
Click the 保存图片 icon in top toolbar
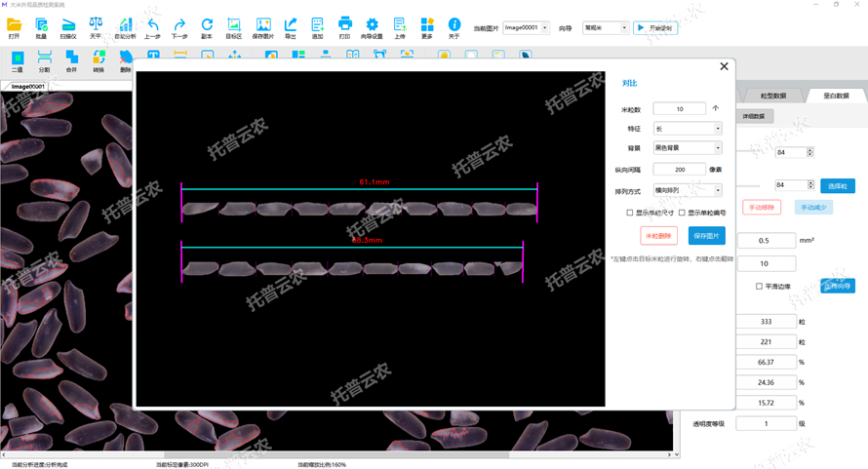pos(263,25)
